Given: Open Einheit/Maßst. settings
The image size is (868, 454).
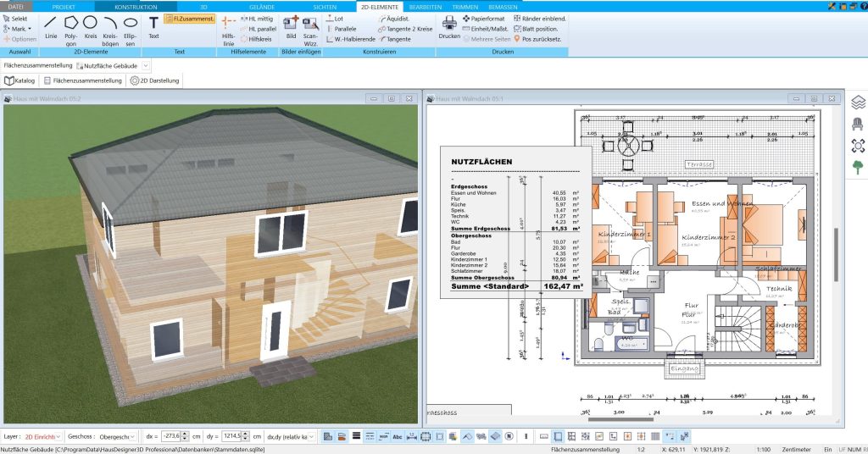Looking at the screenshot, I should (x=485, y=29).
